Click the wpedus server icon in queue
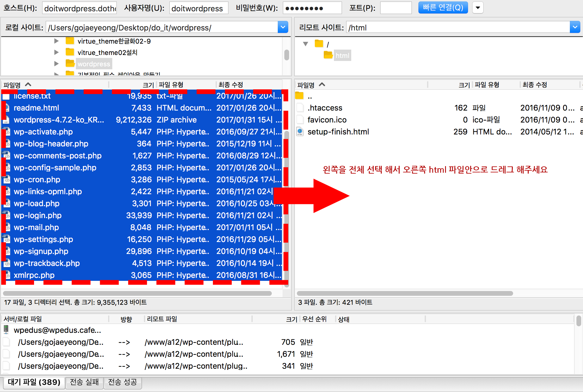The image size is (583, 392). pyautogui.click(x=6, y=330)
